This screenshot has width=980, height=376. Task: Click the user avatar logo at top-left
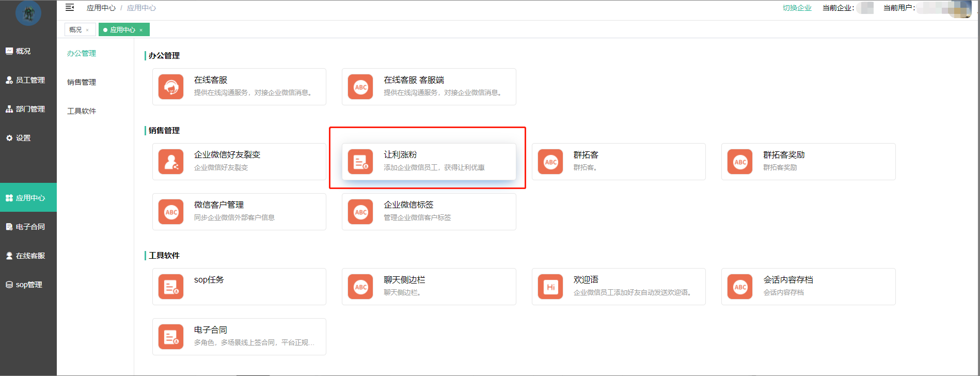(28, 13)
